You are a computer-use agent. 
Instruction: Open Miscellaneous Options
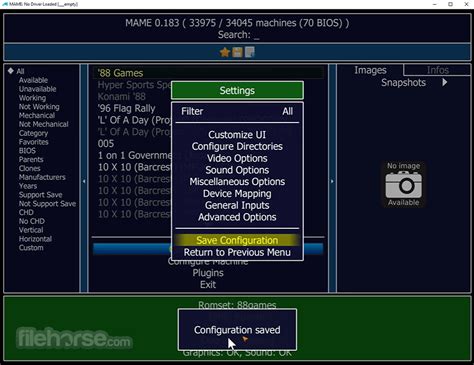point(237,182)
